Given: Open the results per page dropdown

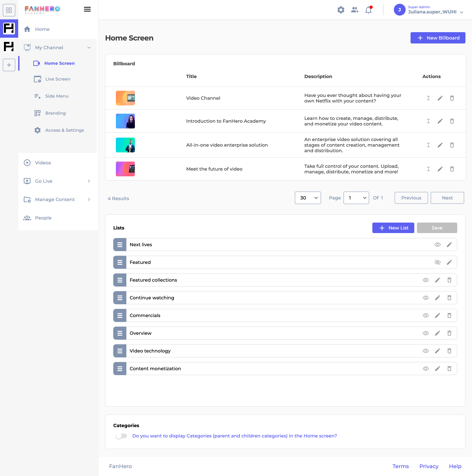Looking at the screenshot, I should pyautogui.click(x=308, y=198).
